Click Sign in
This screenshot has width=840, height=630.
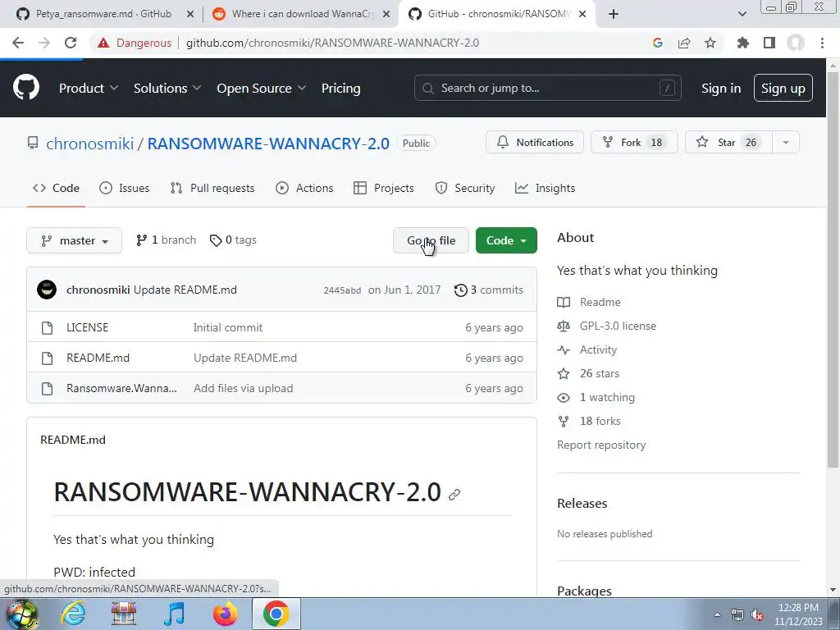721,89
